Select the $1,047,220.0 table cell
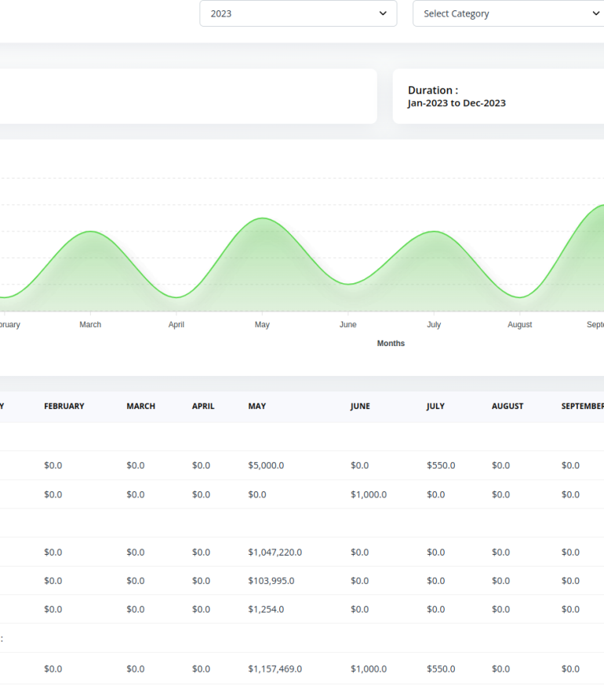Image resolution: width=604 pixels, height=700 pixels. coord(275,552)
